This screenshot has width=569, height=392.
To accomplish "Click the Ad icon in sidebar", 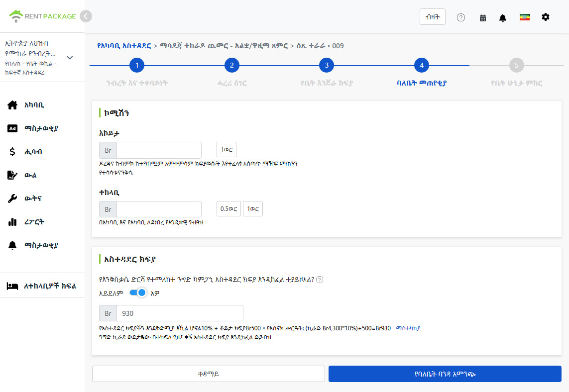I will coord(12,128).
